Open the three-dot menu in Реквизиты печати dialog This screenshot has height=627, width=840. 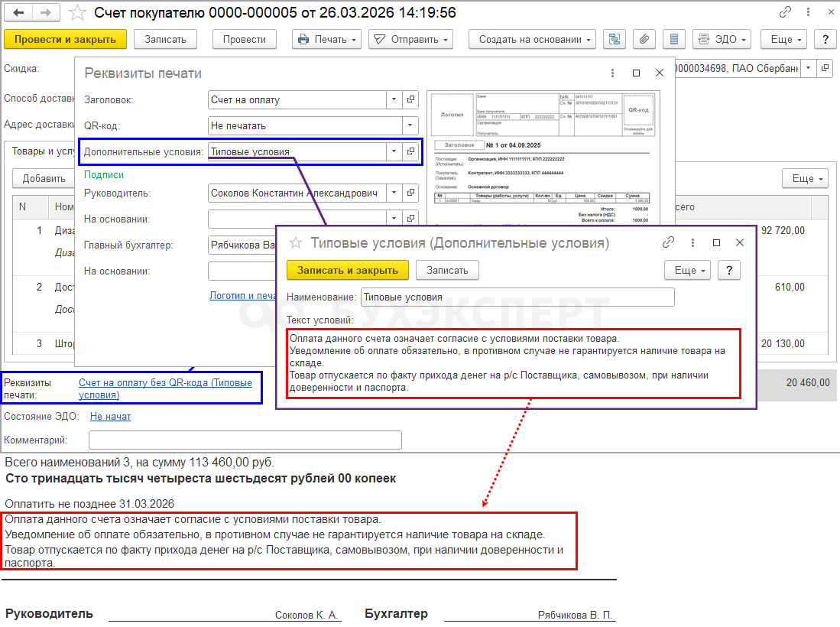pos(612,73)
